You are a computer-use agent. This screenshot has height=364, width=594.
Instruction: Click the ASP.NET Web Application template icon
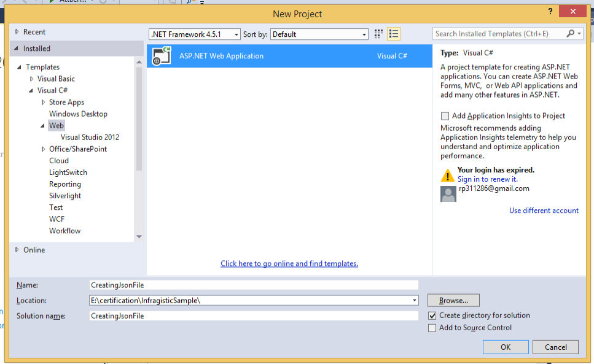click(x=162, y=56)
